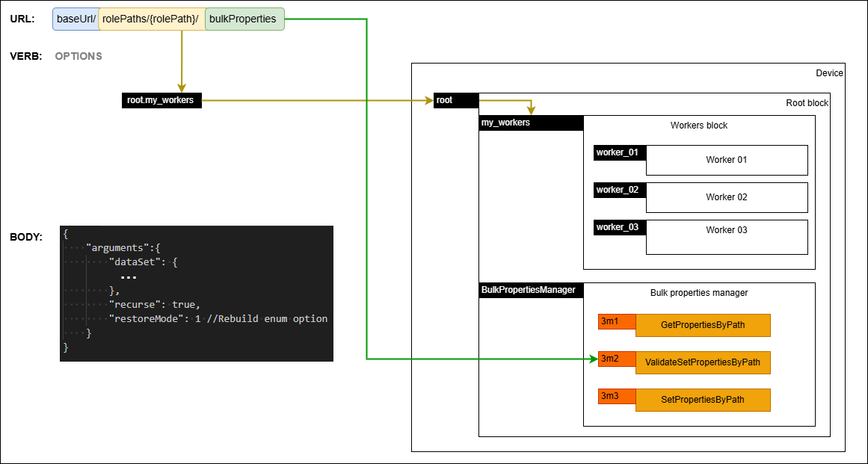Click the worker_02 tag

click(620, 191)
